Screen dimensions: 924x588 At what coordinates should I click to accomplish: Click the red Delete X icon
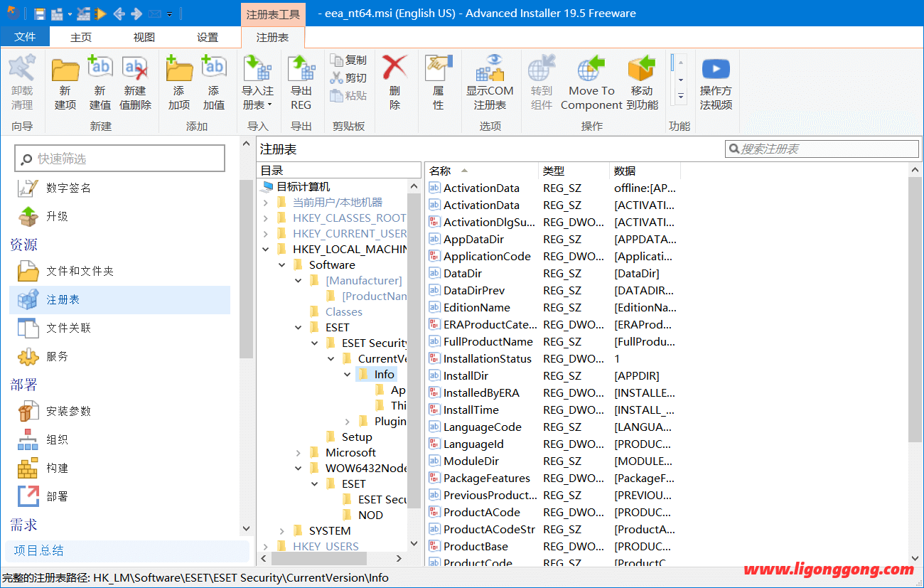[394, 68]
